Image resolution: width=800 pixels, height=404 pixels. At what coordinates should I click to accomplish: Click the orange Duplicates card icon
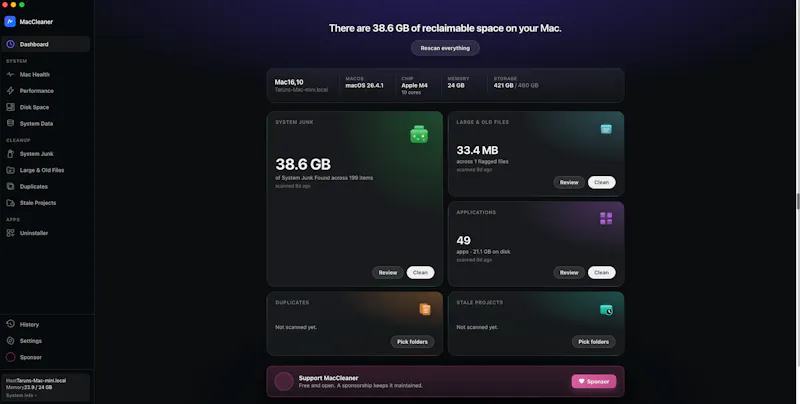[425, 309]
